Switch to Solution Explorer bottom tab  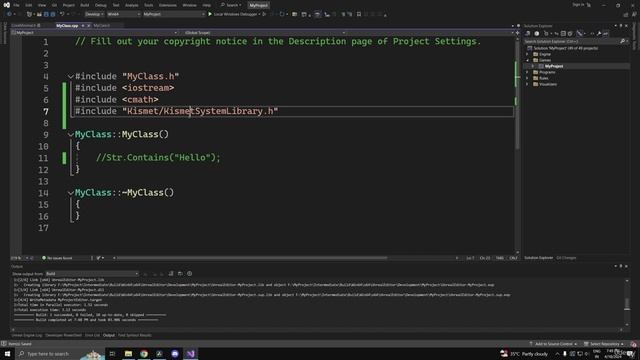[x=538, y=258]
